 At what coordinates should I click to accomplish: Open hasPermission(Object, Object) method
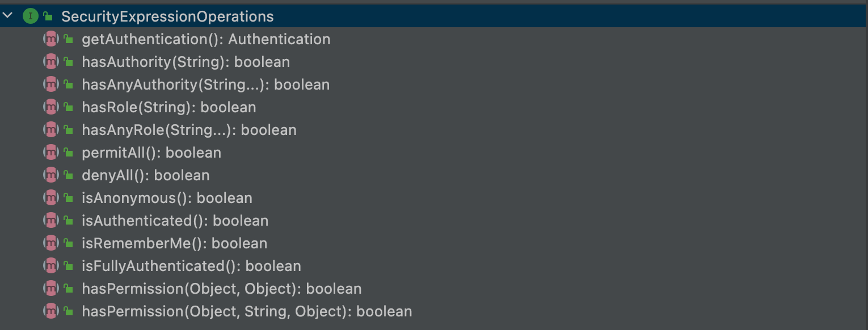[x=221, y=289]
